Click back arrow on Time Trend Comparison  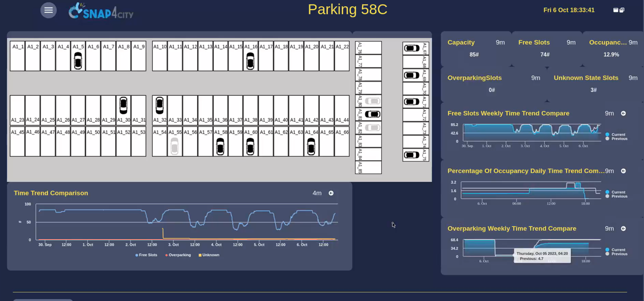tap(331, 193)
